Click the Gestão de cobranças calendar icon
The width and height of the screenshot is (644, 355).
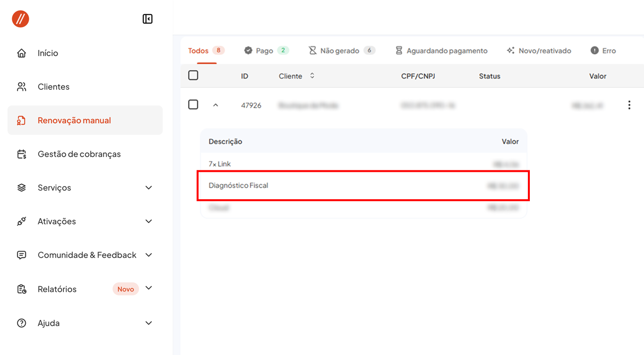click(21, 154)
